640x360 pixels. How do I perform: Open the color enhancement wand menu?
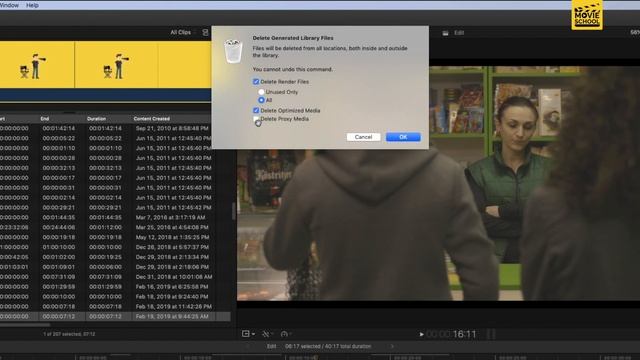[x=267, y=334]
